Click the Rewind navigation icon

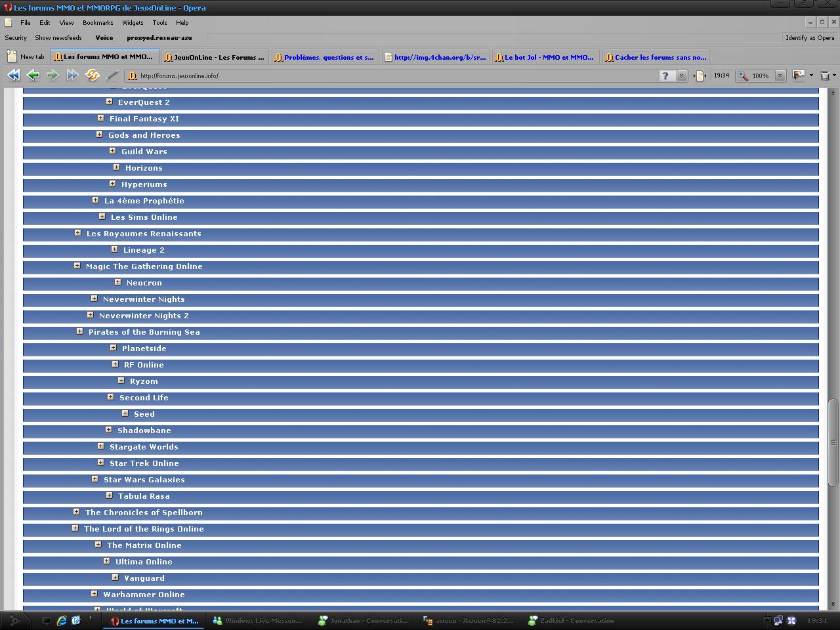pyautogui.click(x=13, y=75)
